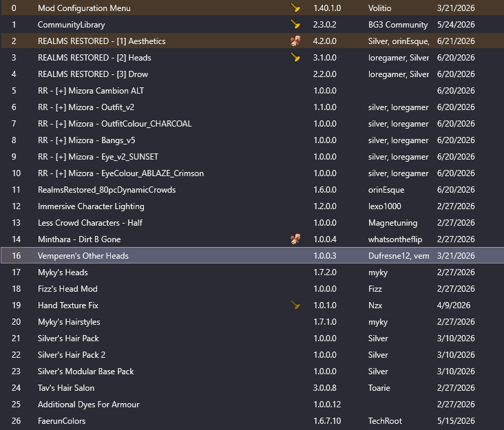This screenshot has width=504, height=430.
Task: Select Fizz's Head Mod
Action: pyautogui.click(x=67, y=289)
